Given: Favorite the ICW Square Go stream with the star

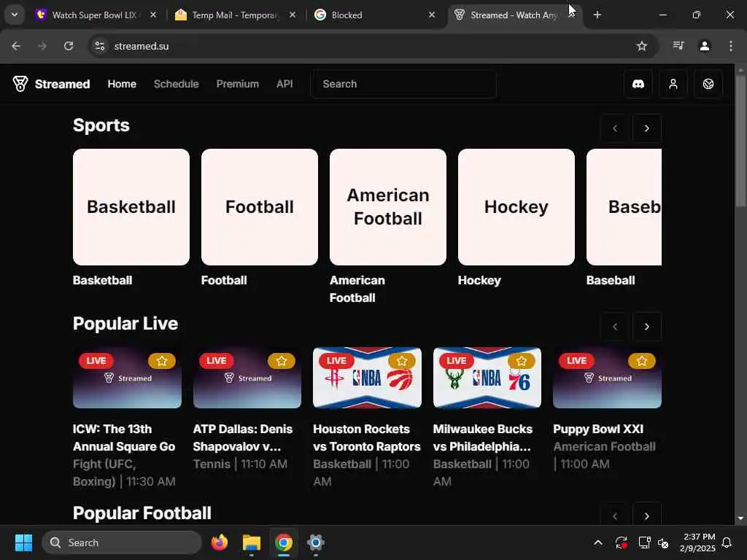Looking at the screenshot, I should pyautogui.click(x=161, y=361).
